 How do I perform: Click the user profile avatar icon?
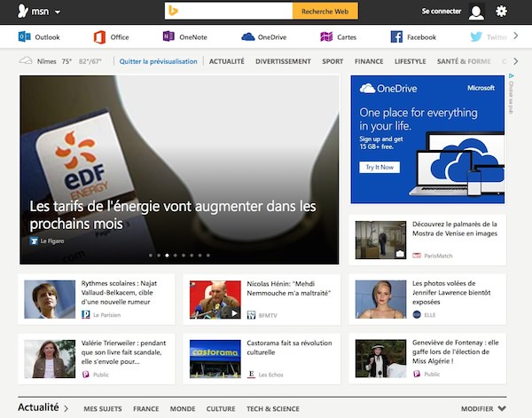(476, 12)
